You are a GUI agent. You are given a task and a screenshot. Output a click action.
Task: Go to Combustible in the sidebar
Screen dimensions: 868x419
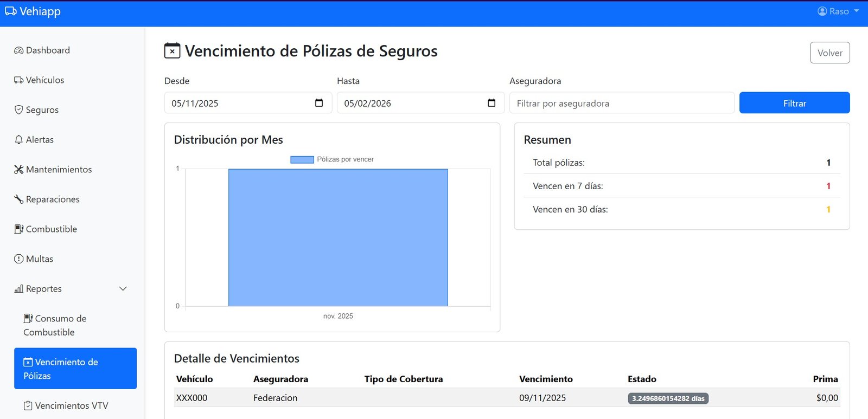coord(75,229)
